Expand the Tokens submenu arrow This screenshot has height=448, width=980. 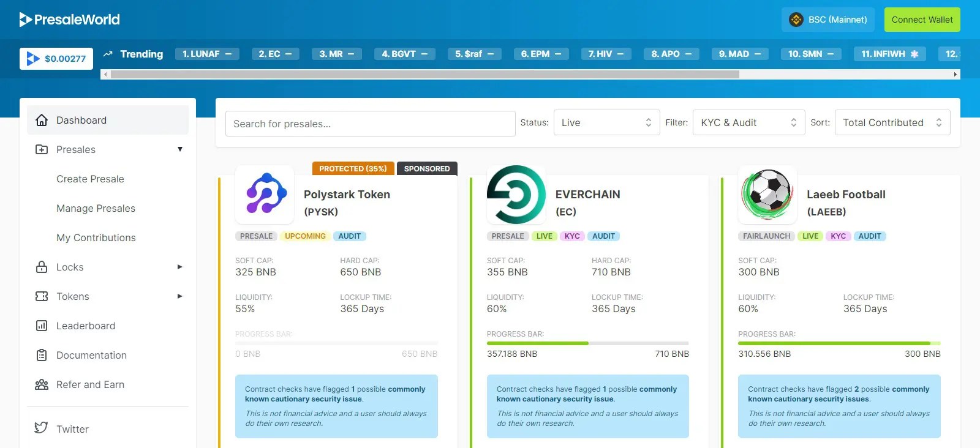tap(180, 296)
